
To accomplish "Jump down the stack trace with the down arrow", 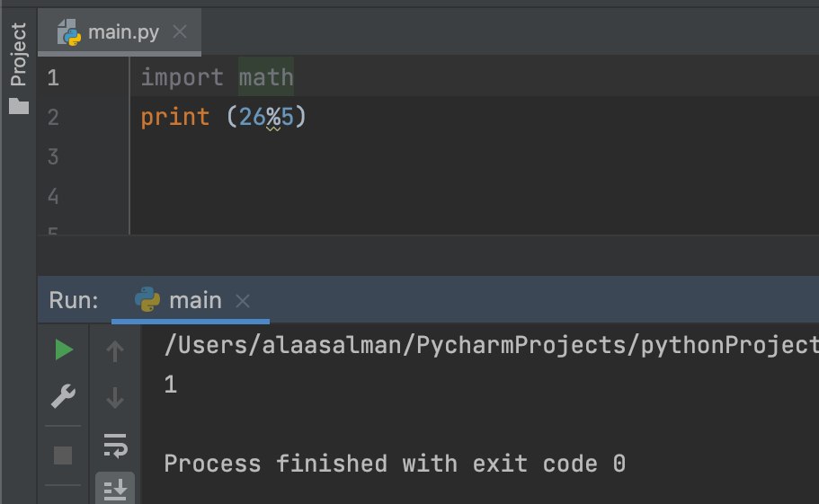I will 115,398.
